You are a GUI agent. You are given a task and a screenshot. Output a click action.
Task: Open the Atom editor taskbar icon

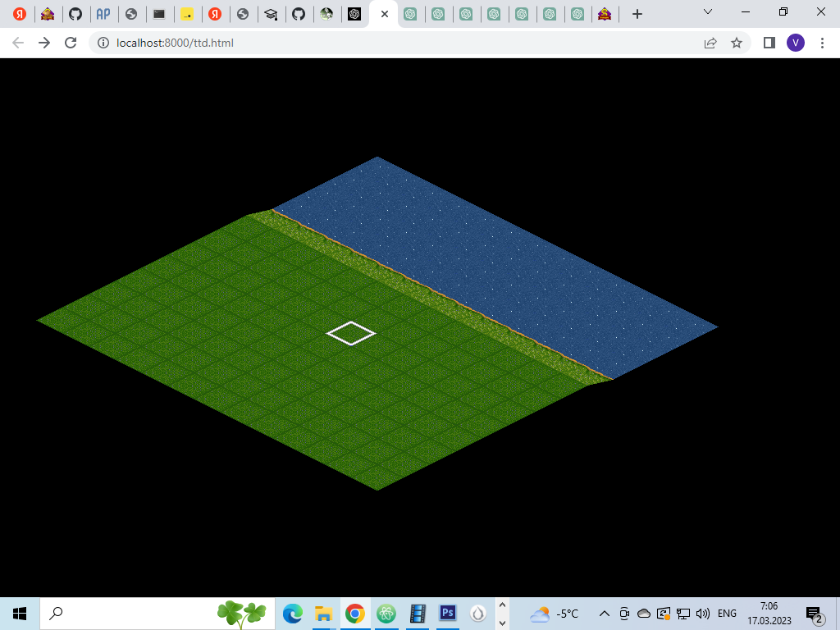point(386,614)
